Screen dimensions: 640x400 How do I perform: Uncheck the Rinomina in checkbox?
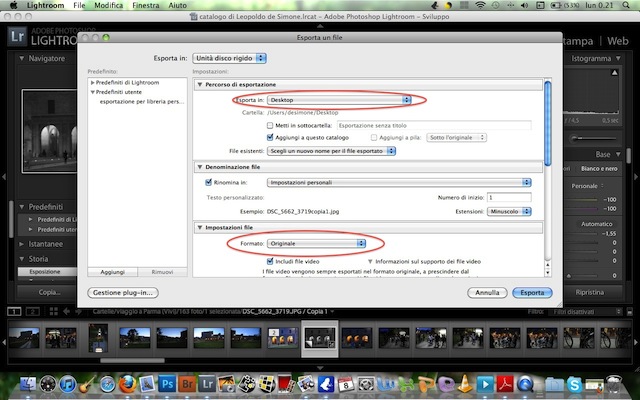click(209, 182)
